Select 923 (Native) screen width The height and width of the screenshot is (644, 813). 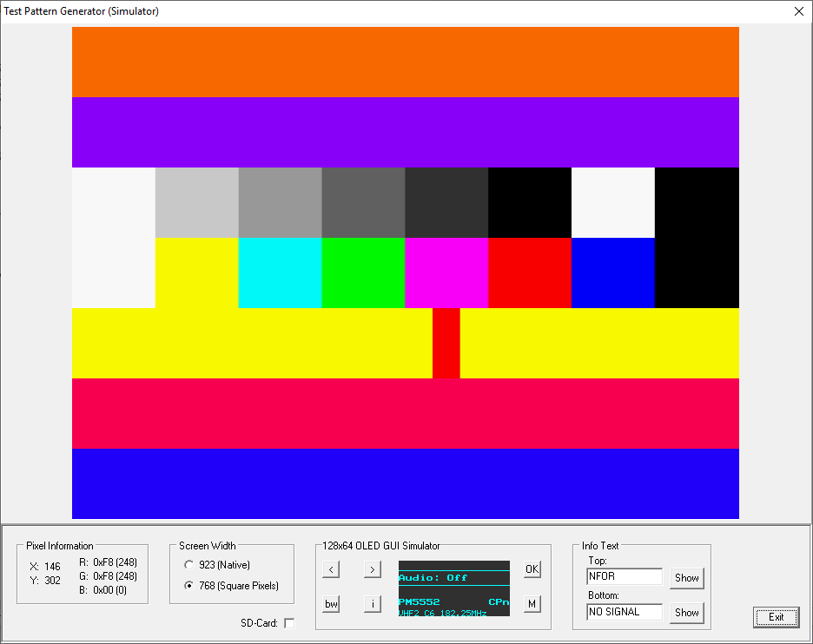(x=189, y=565)
